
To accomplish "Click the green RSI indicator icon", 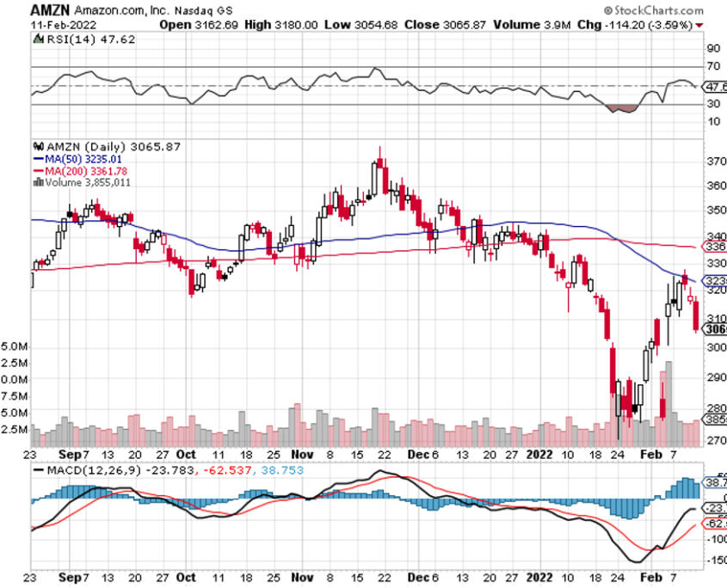I will [39, 40].
